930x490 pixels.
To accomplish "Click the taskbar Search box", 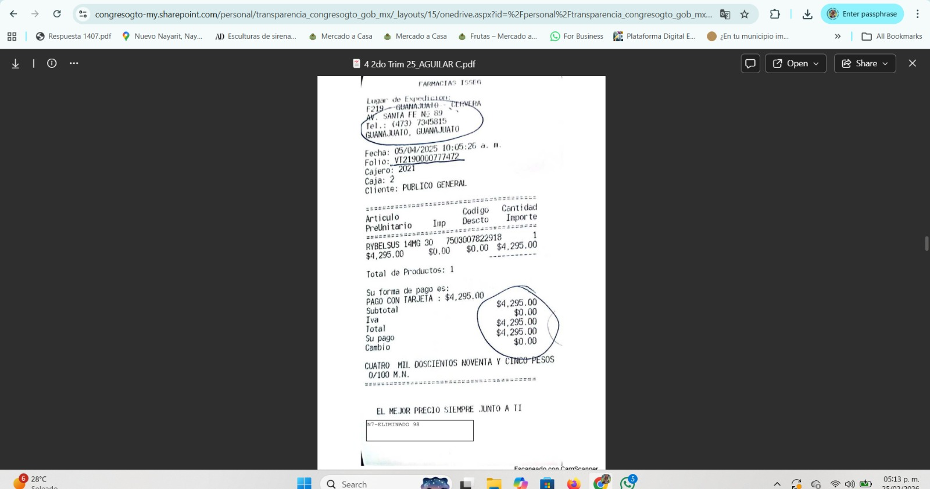I will click(x=362, y=483).
